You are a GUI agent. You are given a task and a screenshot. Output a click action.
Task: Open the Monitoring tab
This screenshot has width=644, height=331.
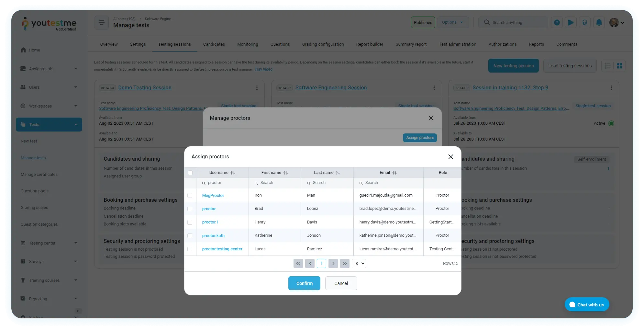point(248,44)
